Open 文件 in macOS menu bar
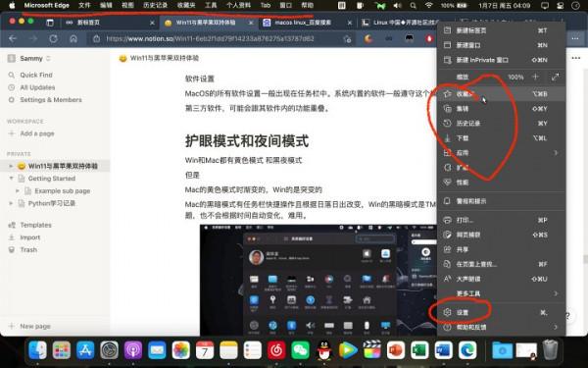The image size is (588, 368). click(84, 5)
